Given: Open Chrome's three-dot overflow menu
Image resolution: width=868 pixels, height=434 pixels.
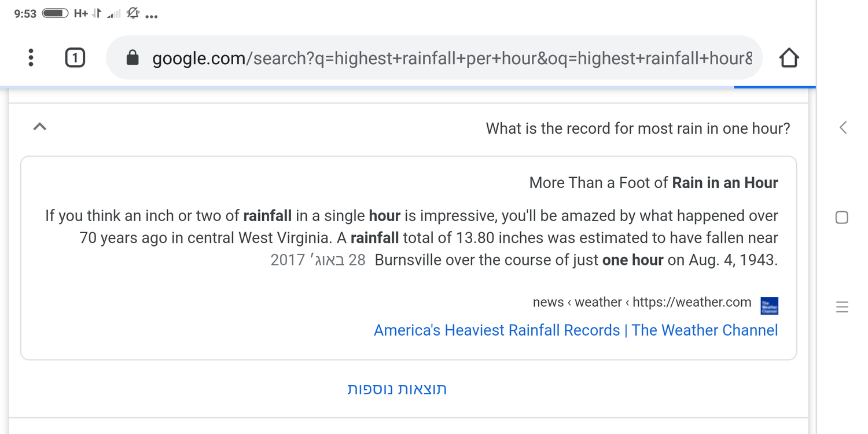Looking at the screenshot, I should [x=31, y=57].
